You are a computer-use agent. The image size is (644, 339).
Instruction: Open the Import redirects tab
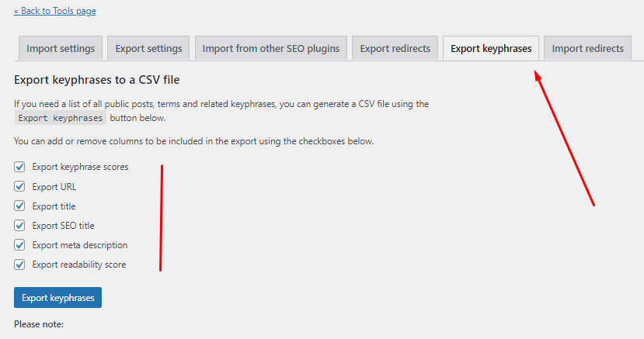pyautogui.click(x=587, y=48)
